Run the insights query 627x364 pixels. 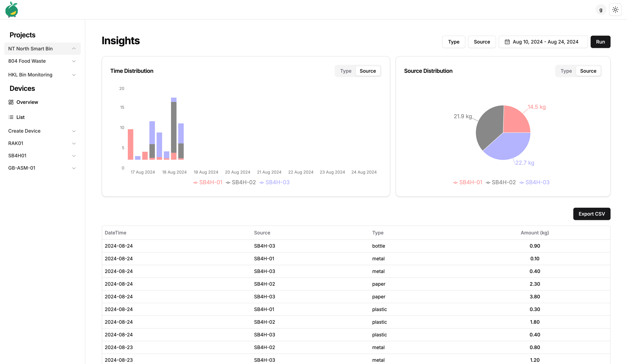click(600, 42)
